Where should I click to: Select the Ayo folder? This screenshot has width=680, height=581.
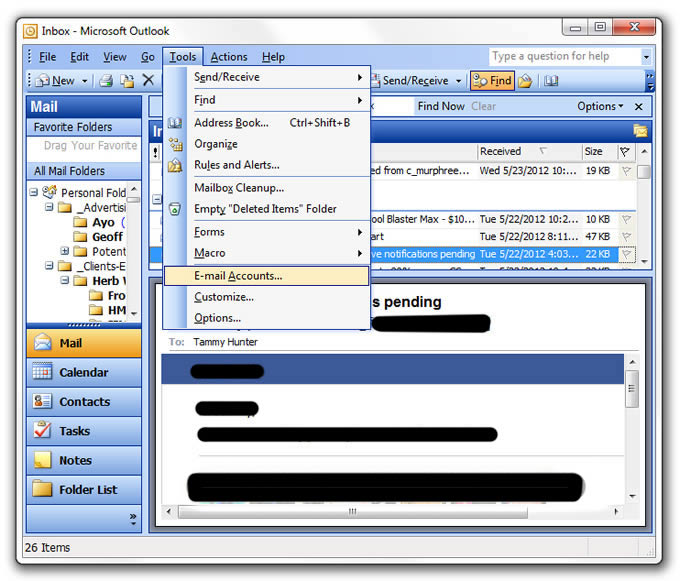tap(103, 222)
